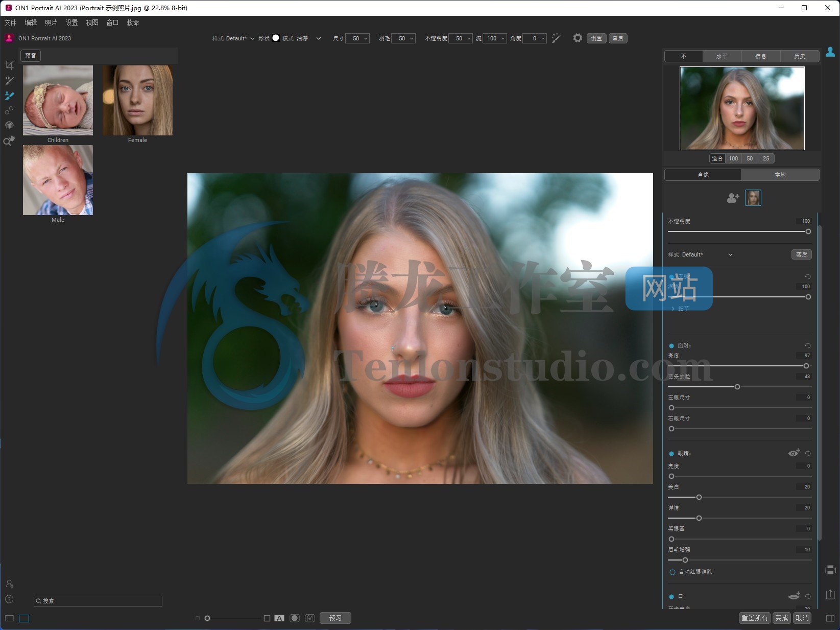Click the 倒置 invert button

(x=596, y=38)
